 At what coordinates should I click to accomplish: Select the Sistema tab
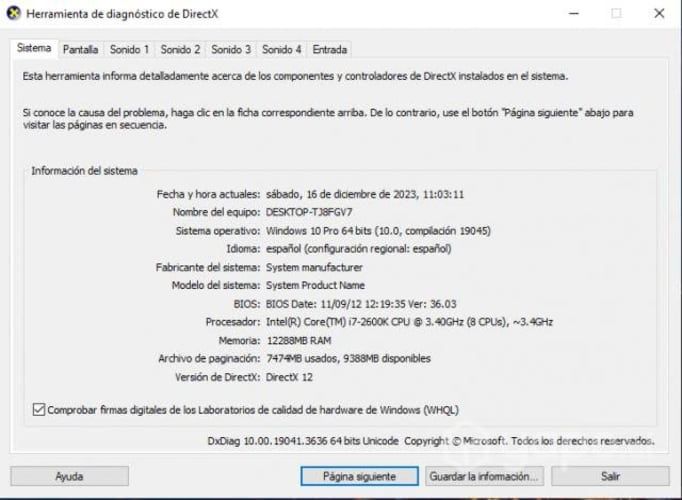[34, 48]
